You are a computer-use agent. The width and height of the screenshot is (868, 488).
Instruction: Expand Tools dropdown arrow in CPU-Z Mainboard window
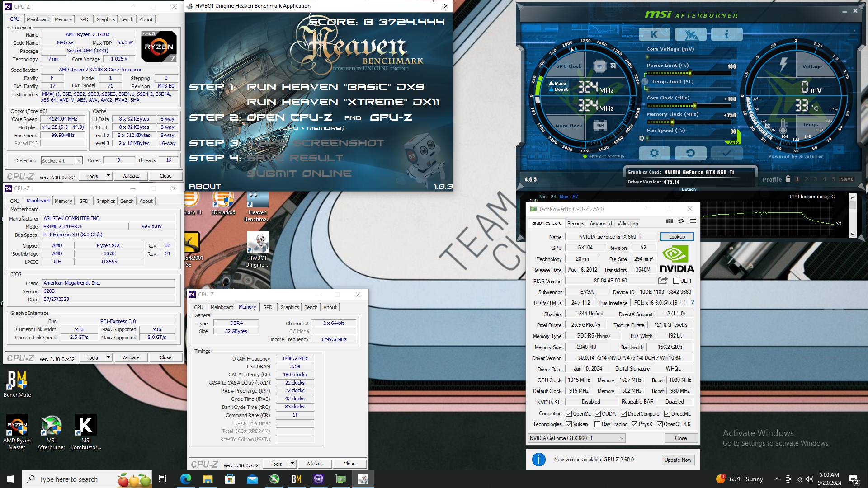(108, 357)
